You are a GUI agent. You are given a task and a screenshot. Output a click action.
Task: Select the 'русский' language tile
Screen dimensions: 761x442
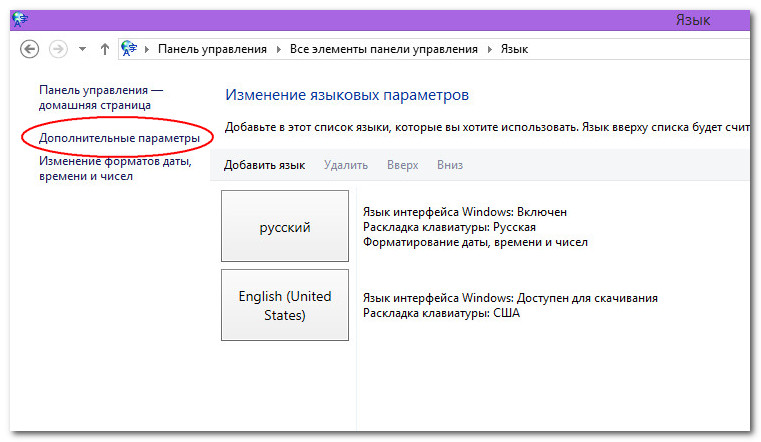coord(285,227)
